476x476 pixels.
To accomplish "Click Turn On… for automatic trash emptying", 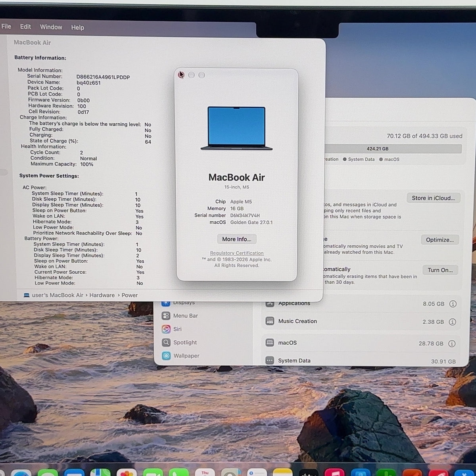I will 440,270.
